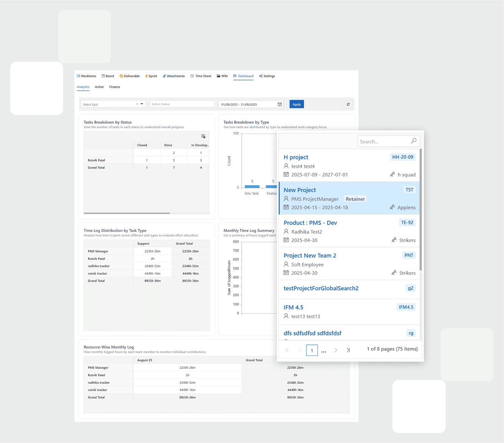
Task: Click the Retainer tag
Action: 355,199
